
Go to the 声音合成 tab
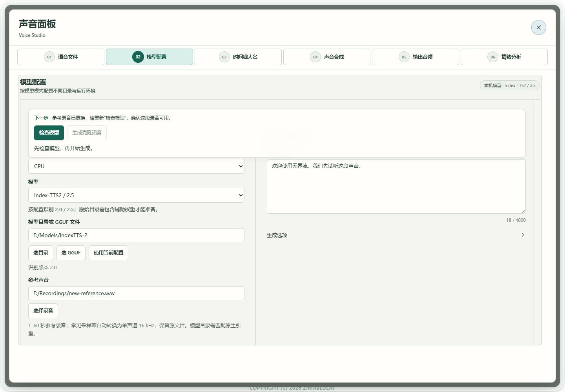pyautogui.click(x=327, y=57)
